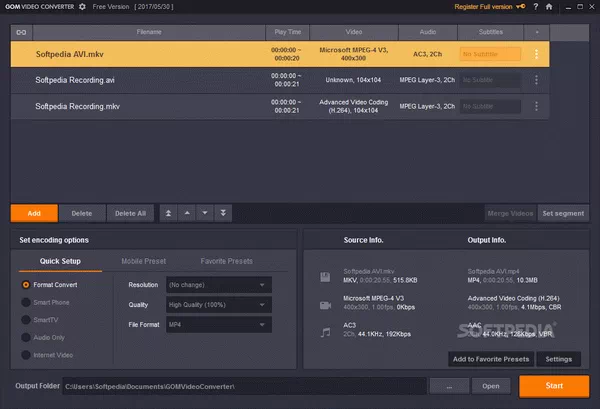The width and height of the screenshot is (600, 409).
Task: Move selected file to bottom of list
Action: click(x=222, y=213)
